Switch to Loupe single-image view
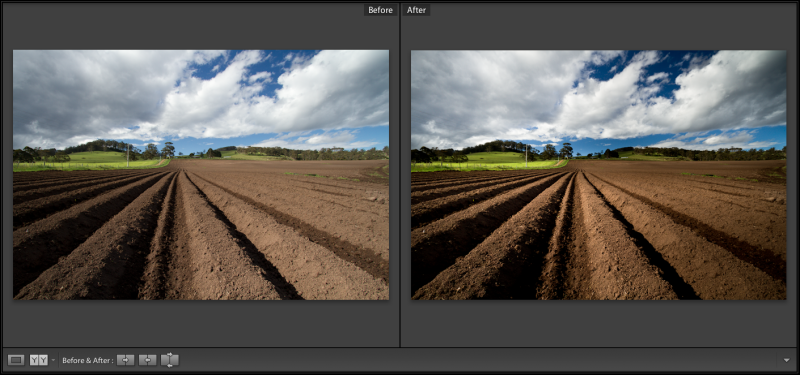Image resolution: width=800 pixels, height=375 pixels. coord(16,360)
